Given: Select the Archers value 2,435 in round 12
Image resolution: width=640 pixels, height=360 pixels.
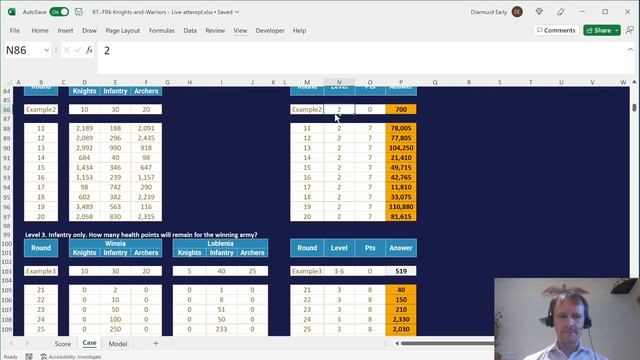Looking at the screenshot, I should [146, 138].
